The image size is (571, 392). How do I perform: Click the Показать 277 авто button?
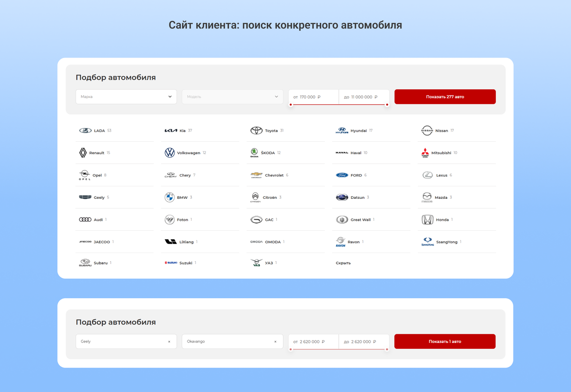[445, 97]
